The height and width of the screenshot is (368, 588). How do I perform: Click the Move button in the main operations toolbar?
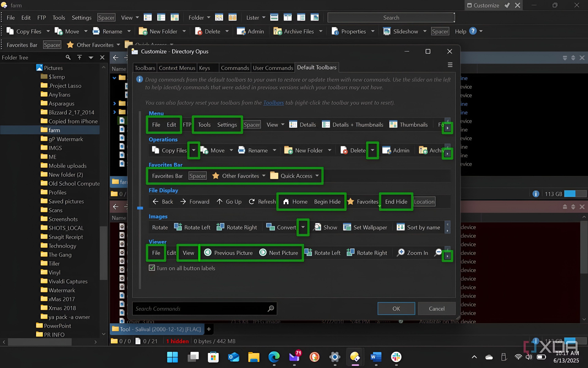67,31
